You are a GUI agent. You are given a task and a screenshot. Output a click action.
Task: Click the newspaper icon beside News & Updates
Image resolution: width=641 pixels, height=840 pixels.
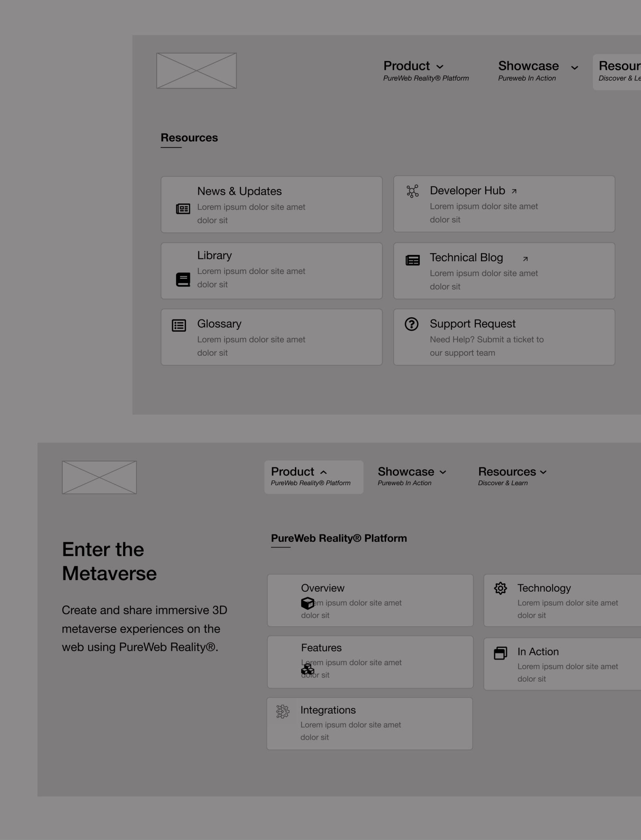(182, 209)
